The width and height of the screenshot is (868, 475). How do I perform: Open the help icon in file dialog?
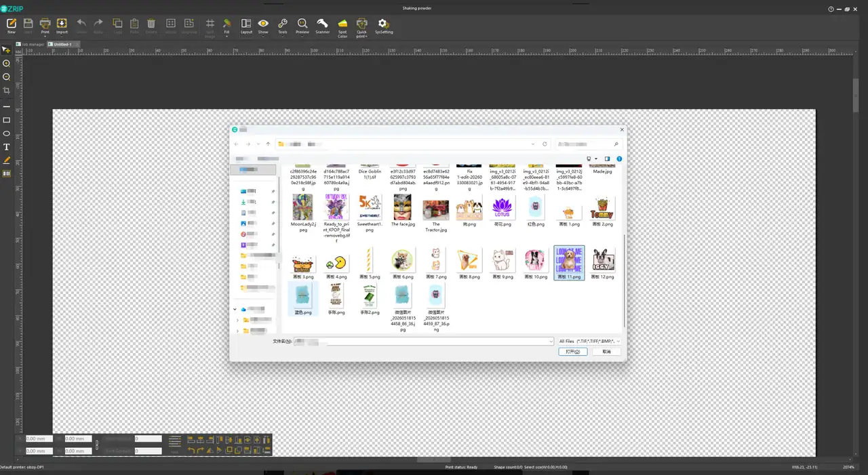coord(619,159)
